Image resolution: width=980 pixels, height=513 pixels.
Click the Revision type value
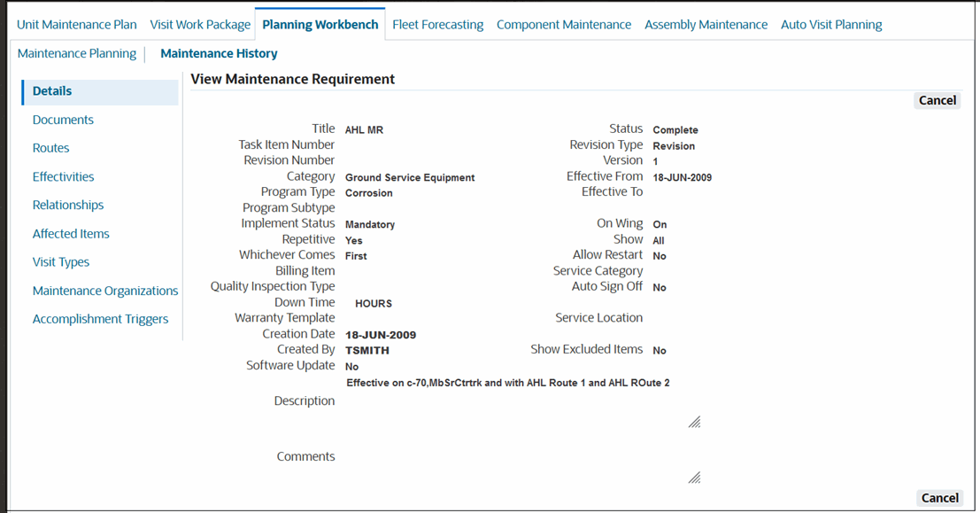click(x=674, y=146)
